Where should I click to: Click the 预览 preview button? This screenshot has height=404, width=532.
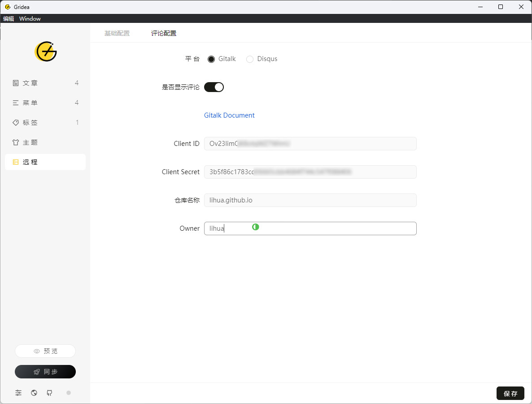45,351
